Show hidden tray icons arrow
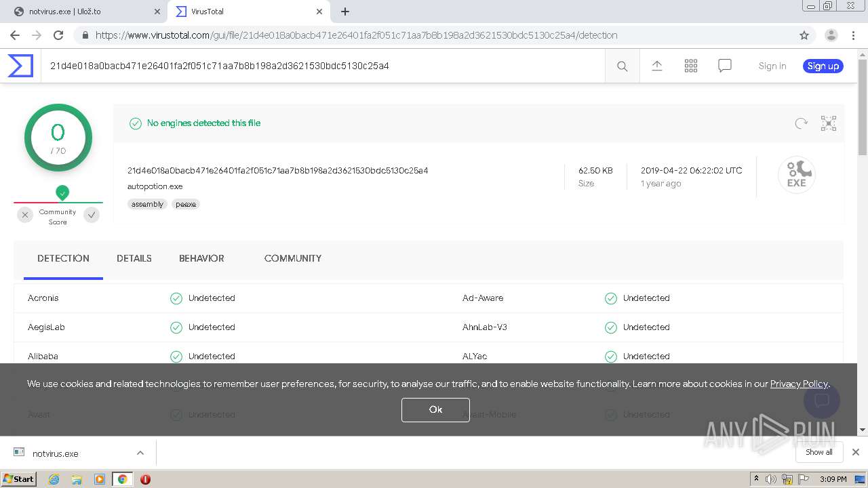 click(x=756, y=479)
